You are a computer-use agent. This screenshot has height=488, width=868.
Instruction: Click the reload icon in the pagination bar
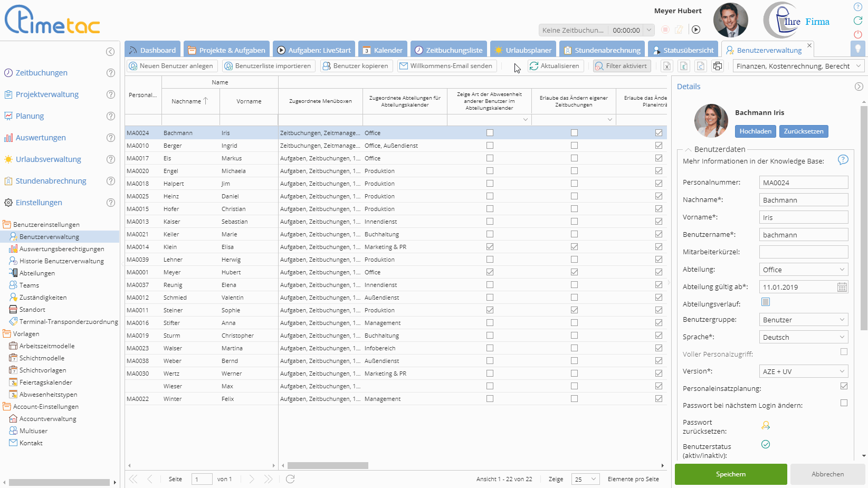point(290,479)
